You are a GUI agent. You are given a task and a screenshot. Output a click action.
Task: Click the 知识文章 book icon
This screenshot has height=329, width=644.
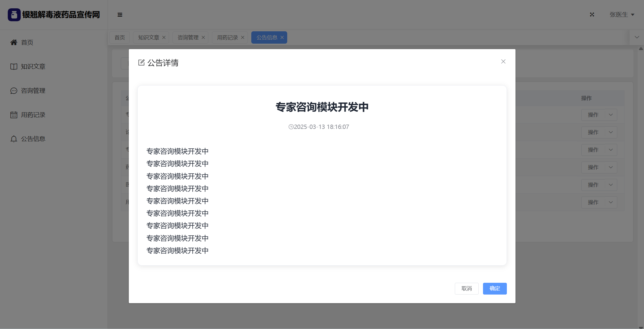click(14, 67)
